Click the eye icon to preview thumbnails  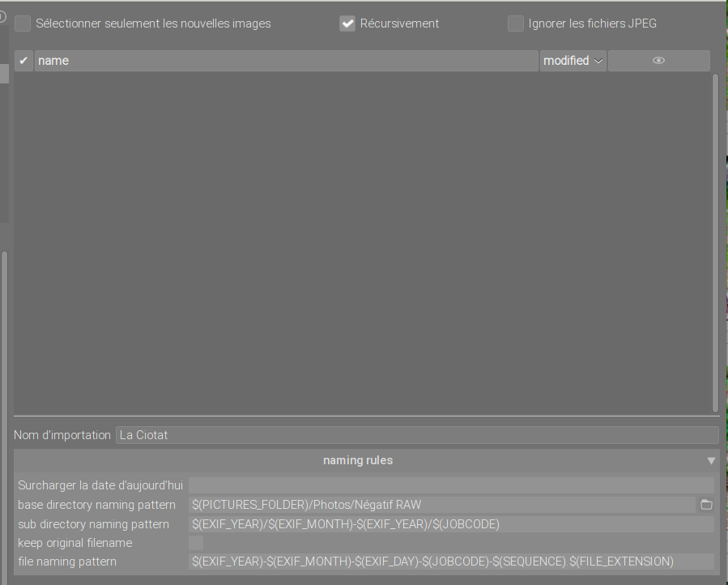click(x=658, y=60)
